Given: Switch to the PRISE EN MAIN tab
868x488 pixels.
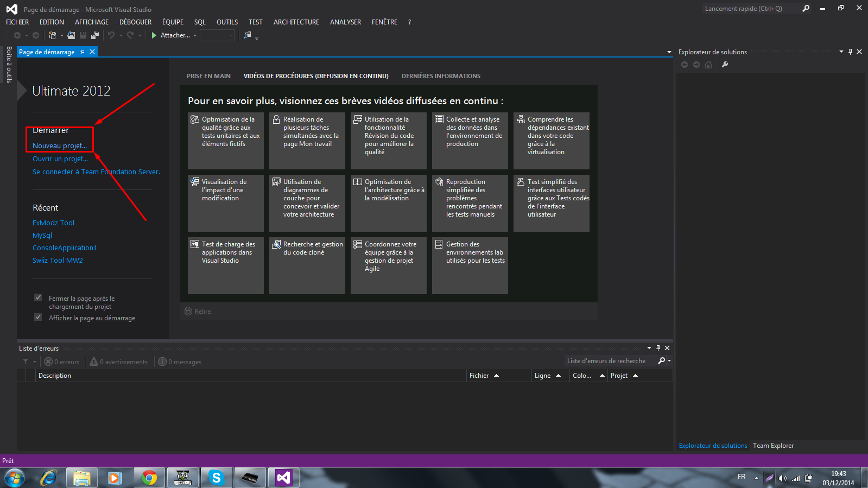Looking at the screenshot, I should (x=208, y=76).
